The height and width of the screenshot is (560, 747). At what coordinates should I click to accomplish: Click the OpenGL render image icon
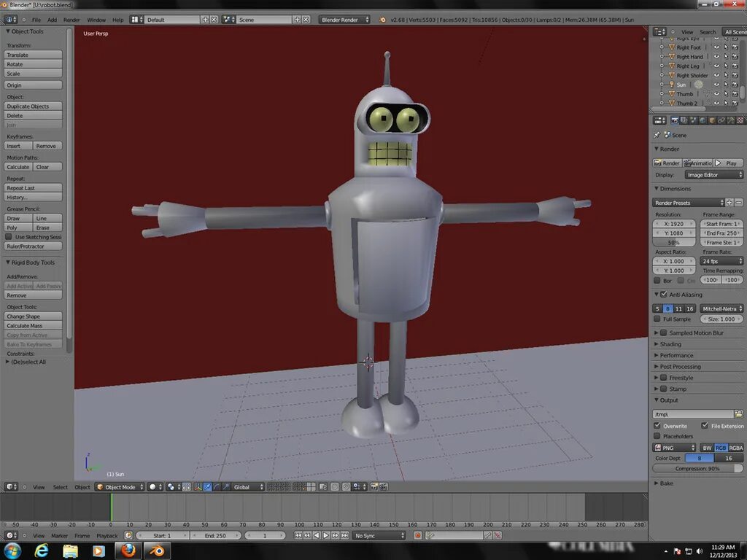pos(374,486)
